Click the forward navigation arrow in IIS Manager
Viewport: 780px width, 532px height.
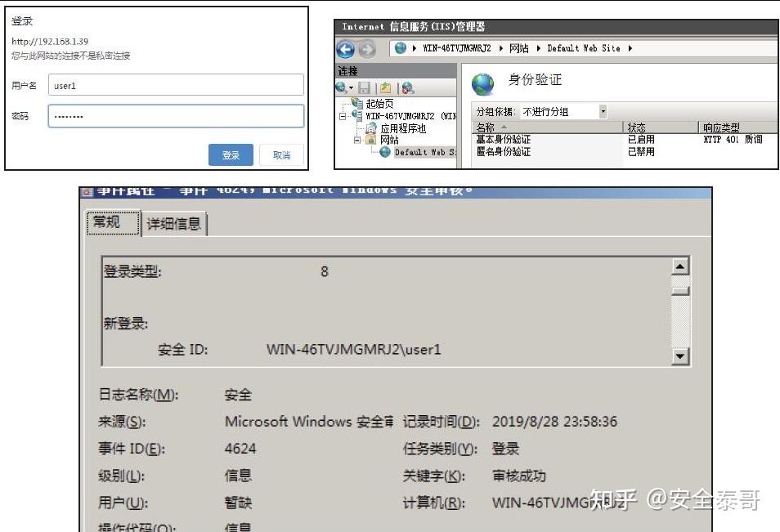366,47
